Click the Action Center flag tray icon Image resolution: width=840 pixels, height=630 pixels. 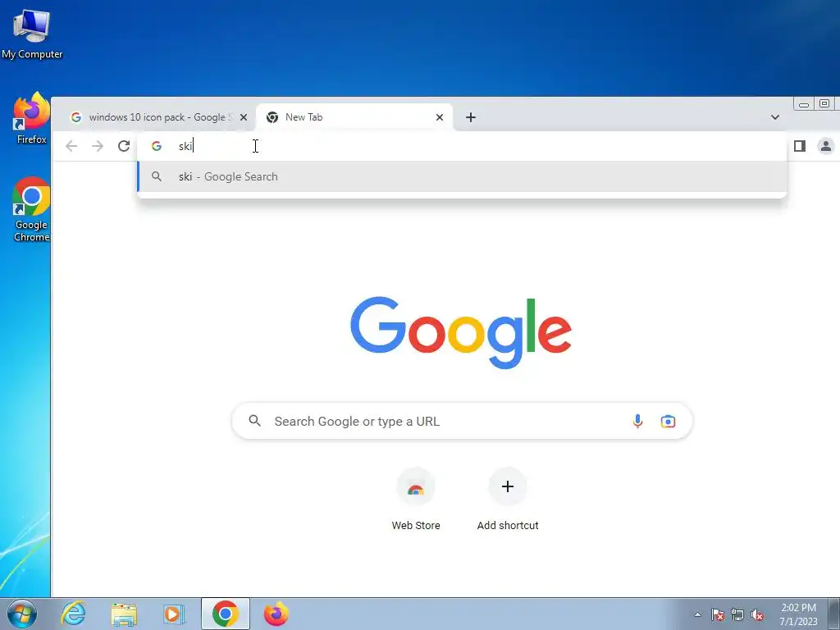(x=718, y=614)
